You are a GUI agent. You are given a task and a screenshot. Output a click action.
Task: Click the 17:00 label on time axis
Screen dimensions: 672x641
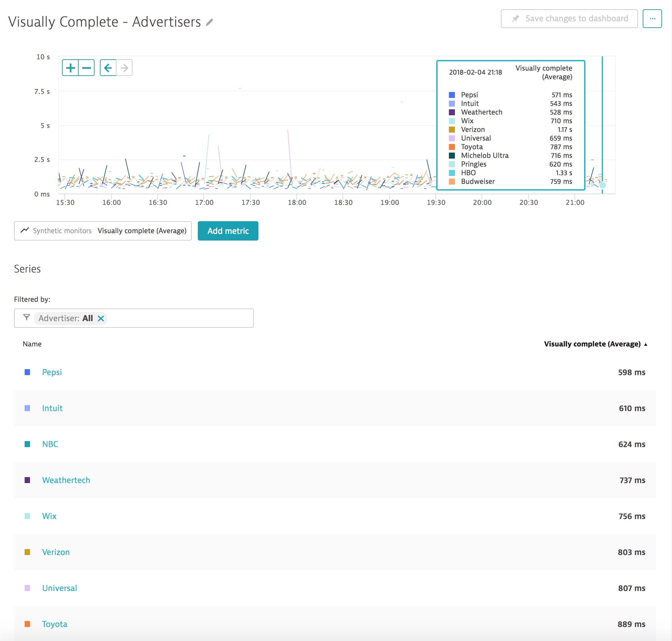pos(204,202)
